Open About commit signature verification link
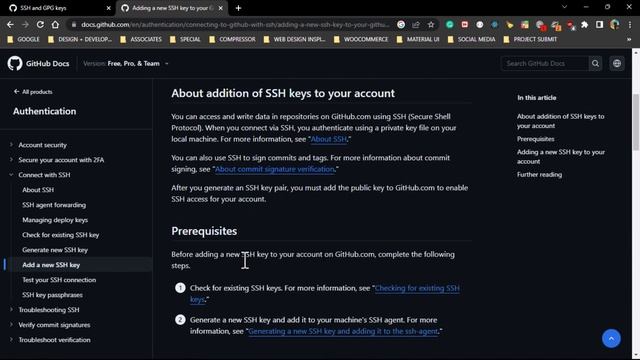 (275, 169)
